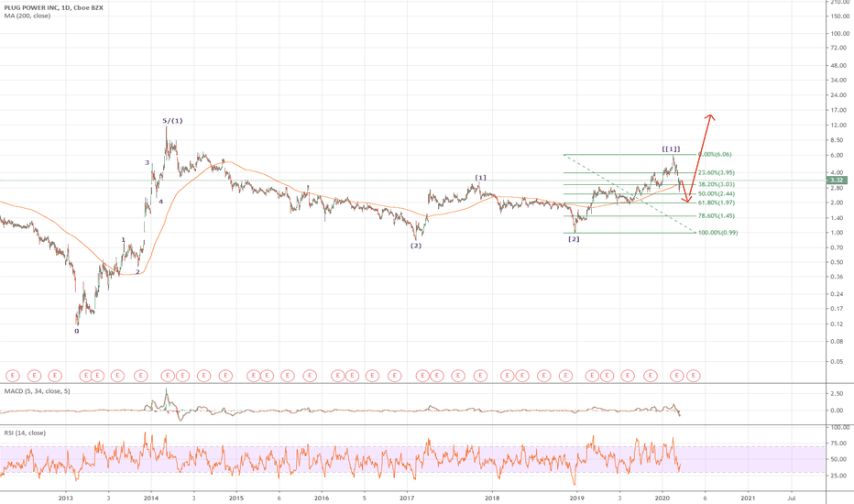854x504 pixels.
Task: Select the 0.00%(6.06) Fibonacci level label
Action: (715, 155)
